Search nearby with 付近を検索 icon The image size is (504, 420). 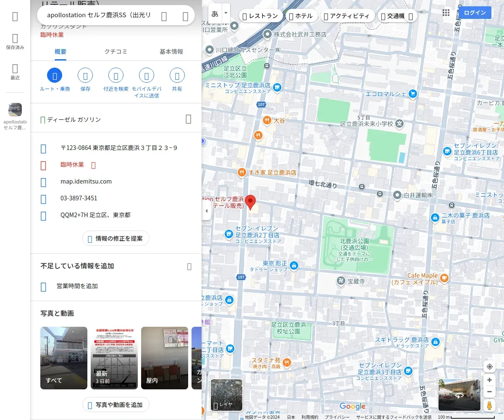click(x=116, y=76)
